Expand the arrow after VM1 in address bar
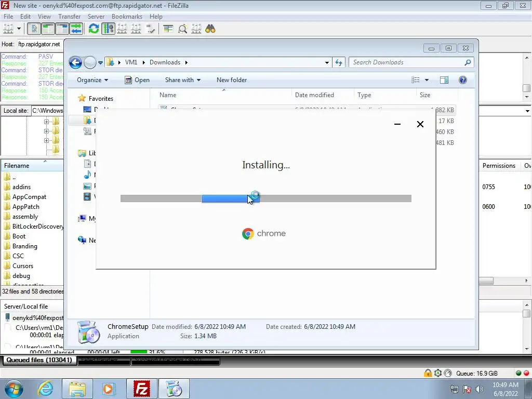Image resolution: width=532 pixels, height=399 pixels. pos(143,62)
